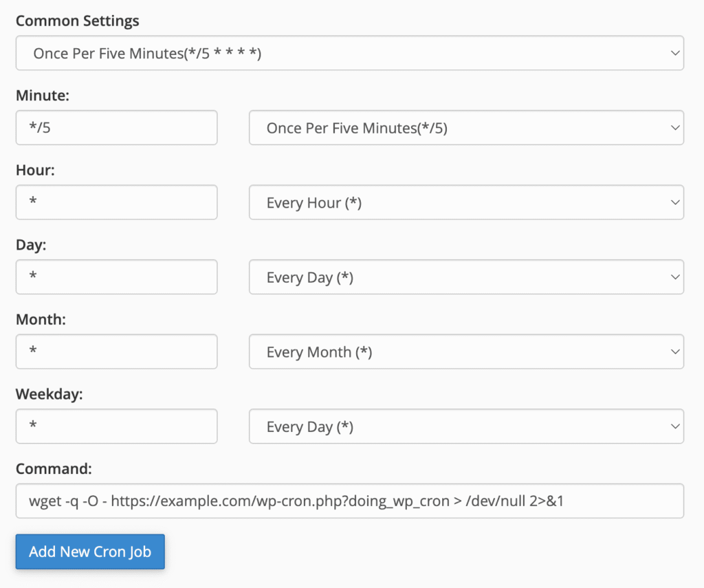This screenshot has width=704, height=588.
Task: Click the Weekday input field
Action: point(116,426)
